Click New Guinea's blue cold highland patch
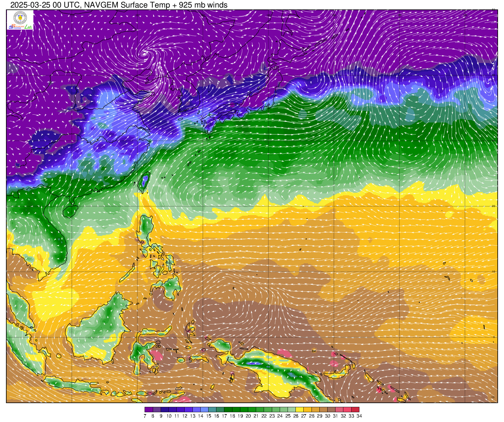The width and height of the screenshot is (504, 422). [x=254, y=363]
